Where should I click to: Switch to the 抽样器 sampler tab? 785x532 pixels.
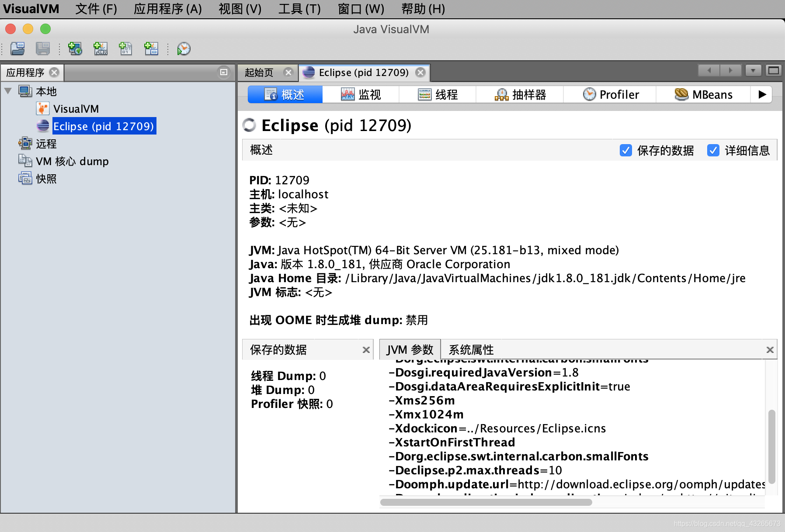click(x=520, y=94)
